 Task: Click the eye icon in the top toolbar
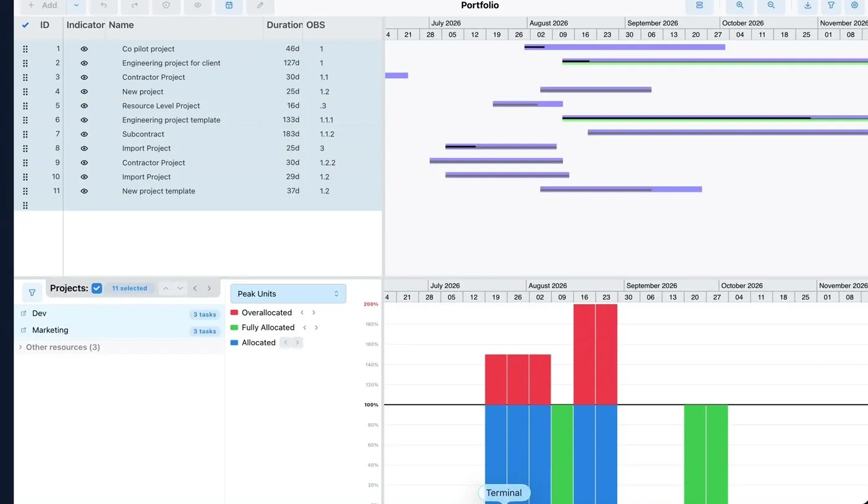click(198, 6)
